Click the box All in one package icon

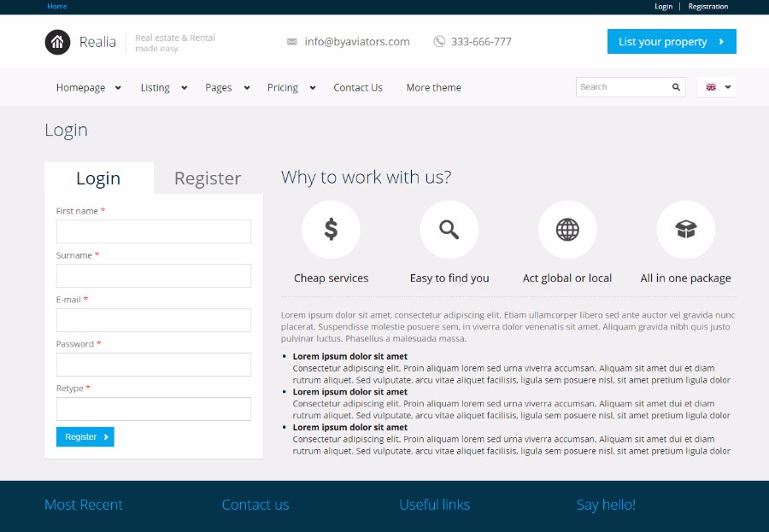pos(685,230)
